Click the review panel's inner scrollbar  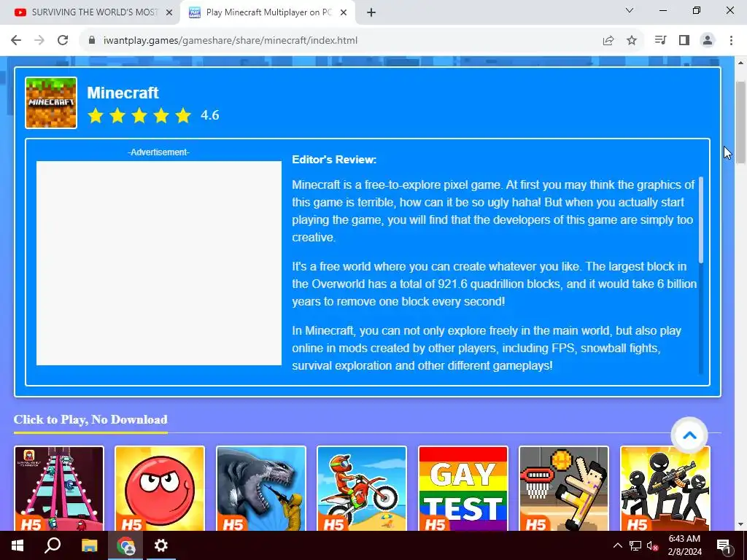click(x=701, y=219)
